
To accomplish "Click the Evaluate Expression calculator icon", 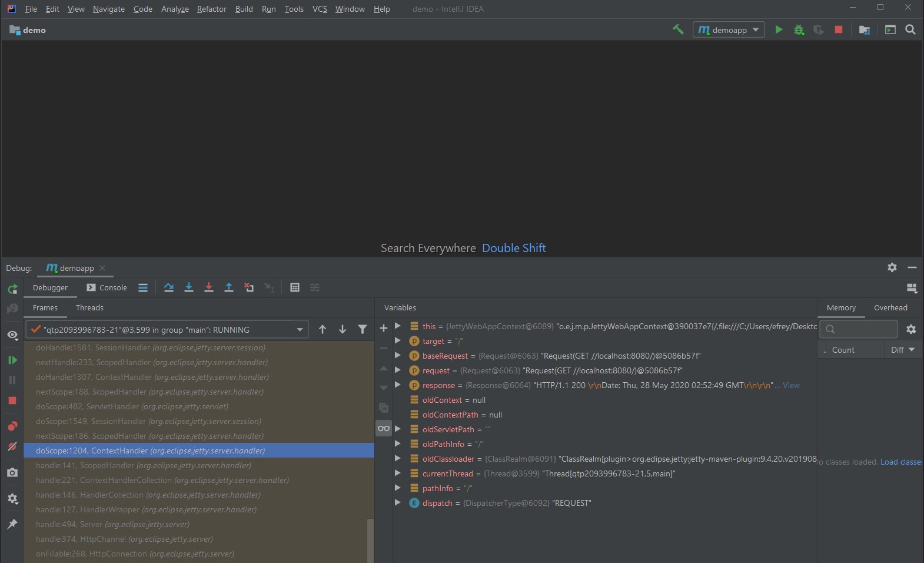I will (x=295, y=287).
